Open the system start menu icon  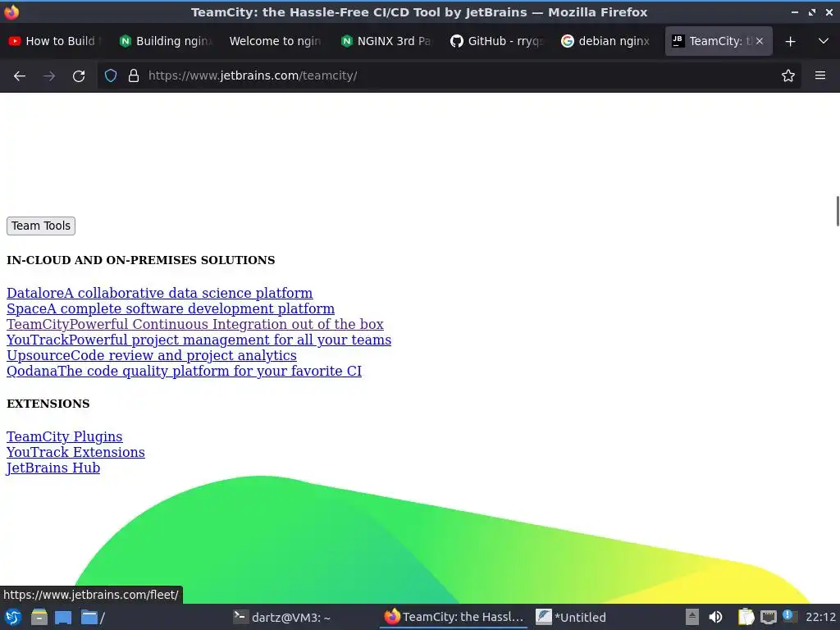coord(13,617)
